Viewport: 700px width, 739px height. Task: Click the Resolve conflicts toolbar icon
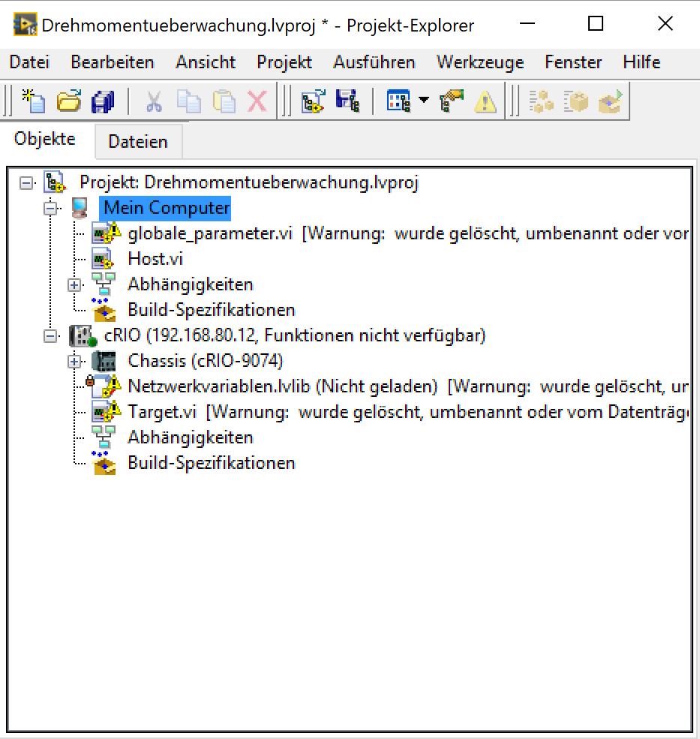coord(451,101)
